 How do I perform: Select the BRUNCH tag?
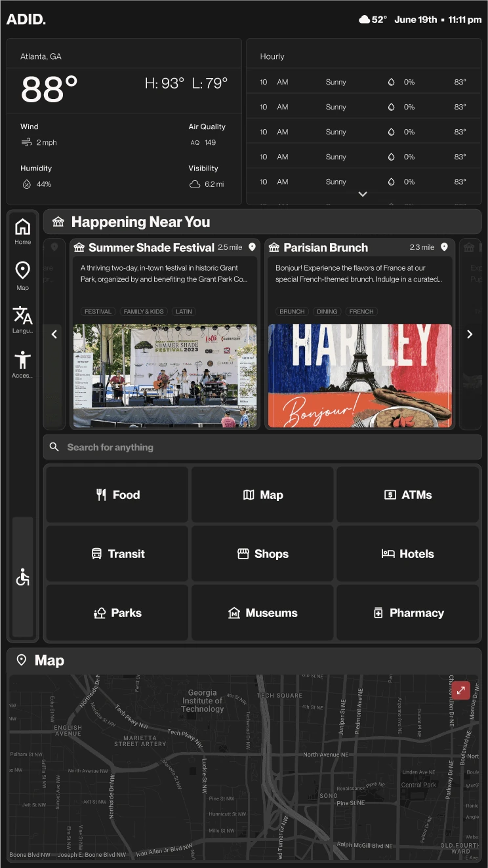(x=292, y=311)
